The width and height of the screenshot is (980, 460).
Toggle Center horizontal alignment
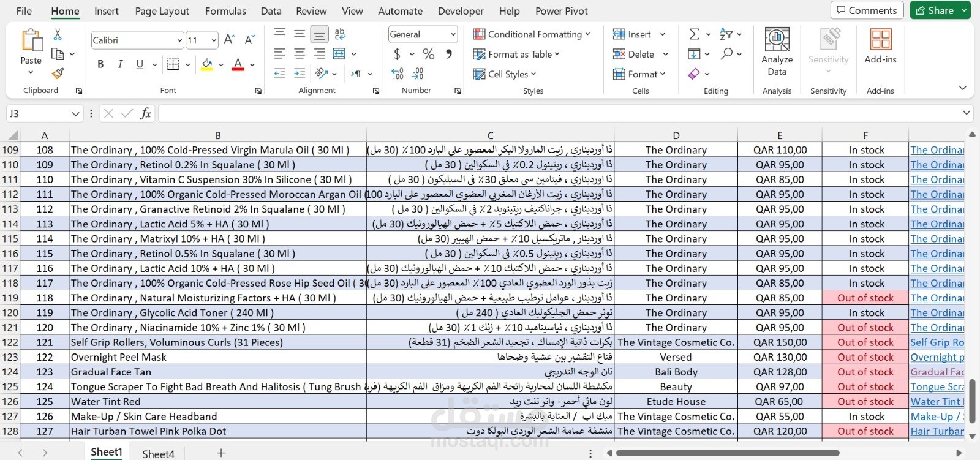(300, 54)
